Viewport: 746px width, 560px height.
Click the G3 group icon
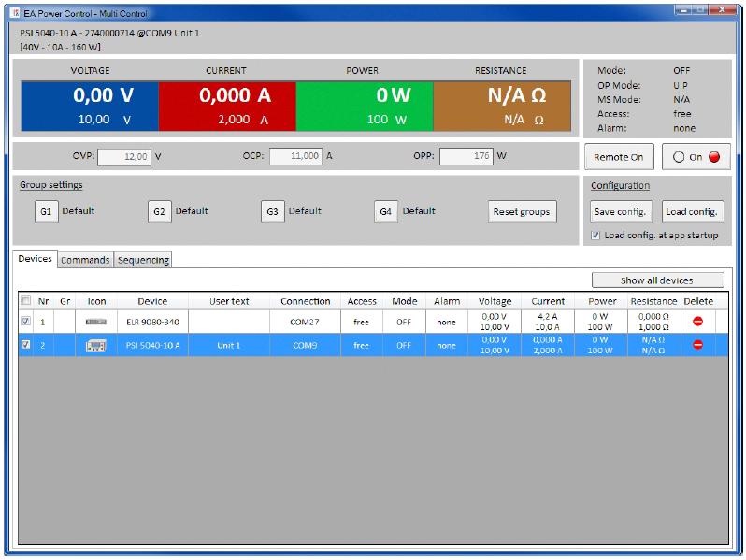(272, 212)
